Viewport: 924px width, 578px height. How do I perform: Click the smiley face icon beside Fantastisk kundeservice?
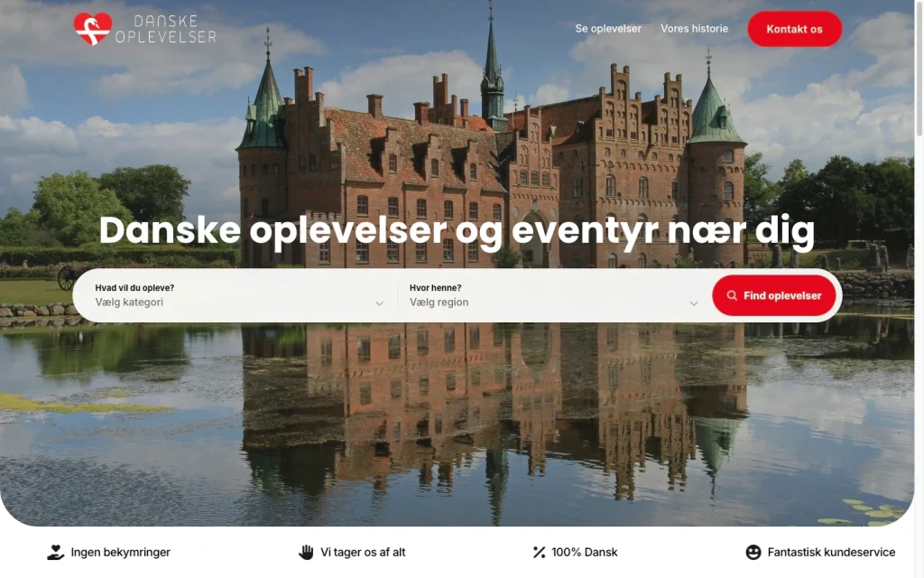(x=753, y=553)
